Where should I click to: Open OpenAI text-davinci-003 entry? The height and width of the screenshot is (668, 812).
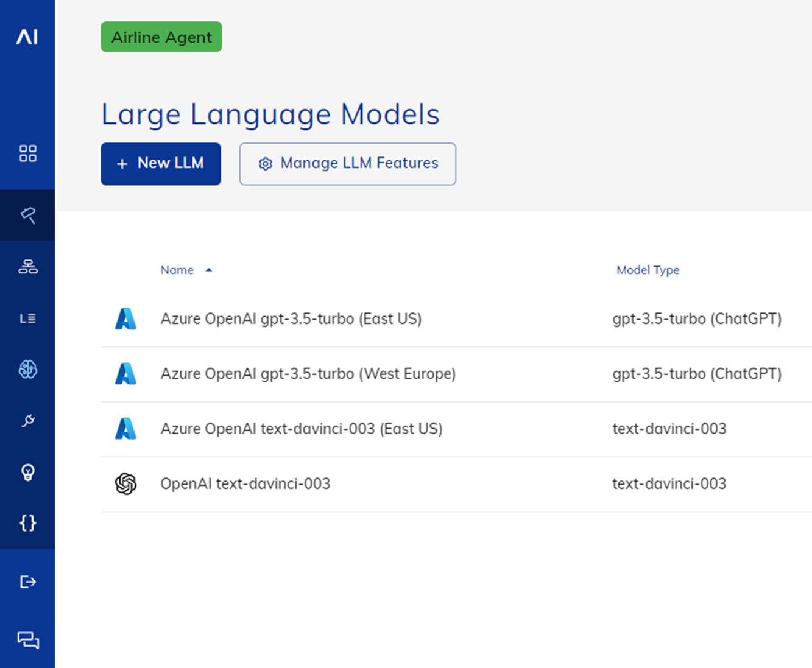point(245,483)
